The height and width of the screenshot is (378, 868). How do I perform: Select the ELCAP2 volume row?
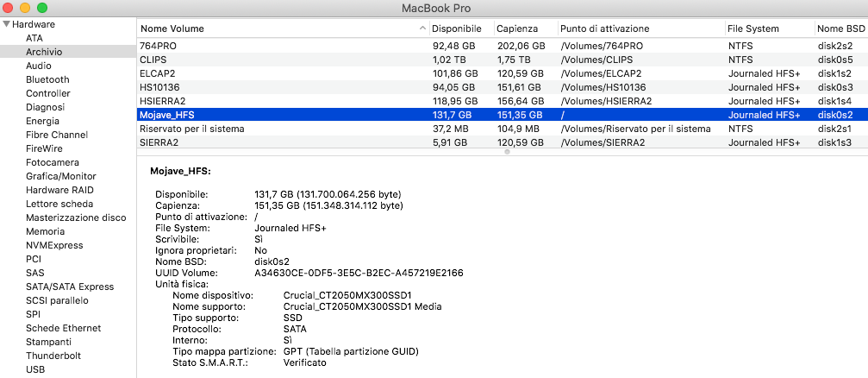point(503,73)
